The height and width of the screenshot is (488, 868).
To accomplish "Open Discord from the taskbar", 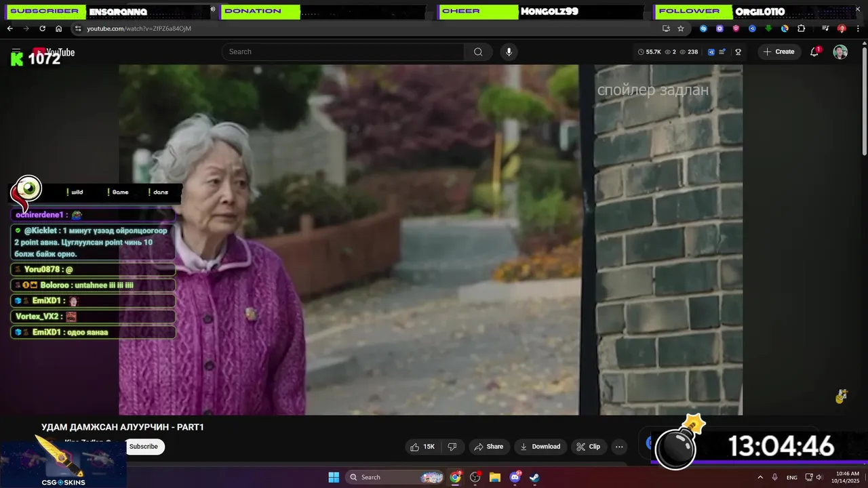I will click(515, 477).
